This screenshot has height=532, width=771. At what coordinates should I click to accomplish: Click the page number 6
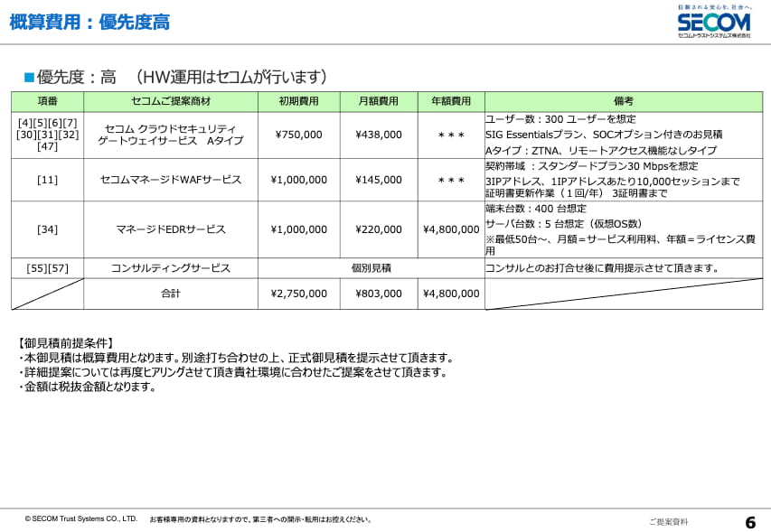[x=750, y=522]
